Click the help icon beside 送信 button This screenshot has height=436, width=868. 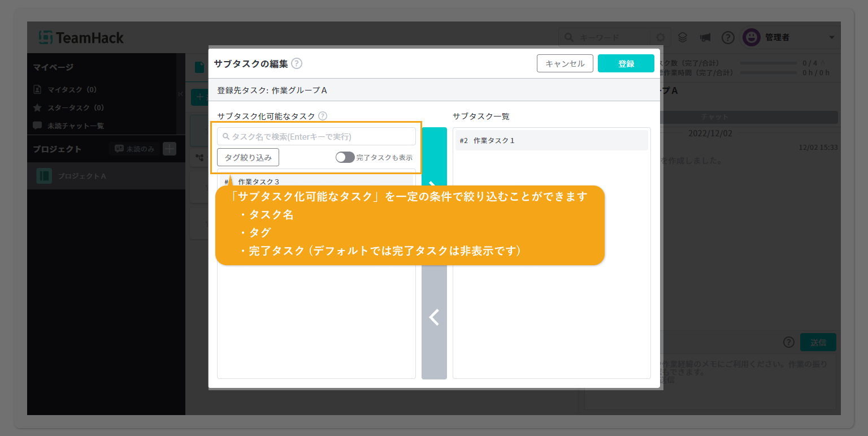(x=789, y=342)
